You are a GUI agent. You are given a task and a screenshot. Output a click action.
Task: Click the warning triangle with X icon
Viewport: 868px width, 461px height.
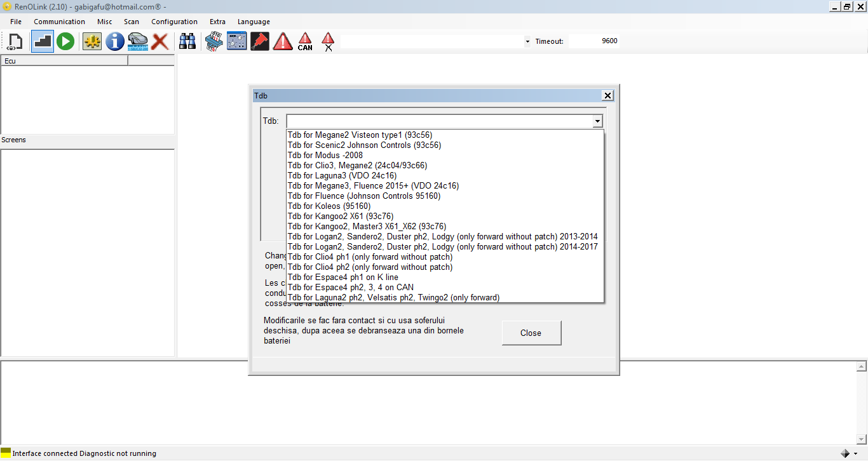(x=328, y=42)
